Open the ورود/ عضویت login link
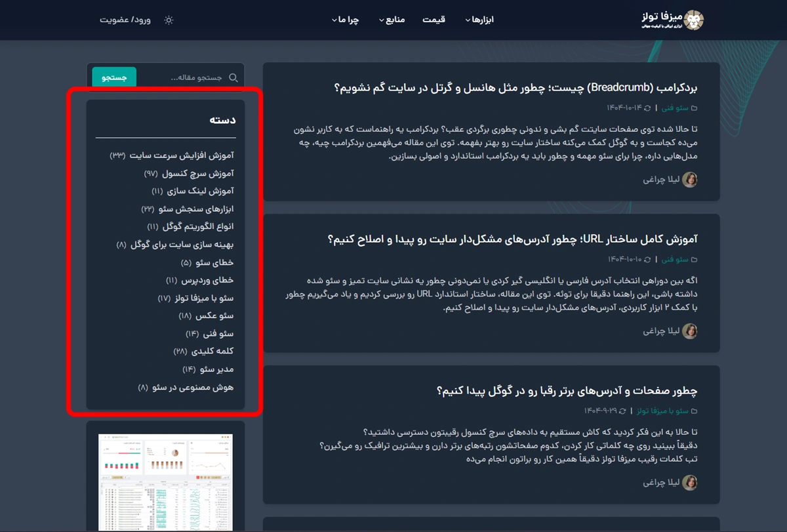The height and width of the screenshot is (532, 787). pos(125,20)
